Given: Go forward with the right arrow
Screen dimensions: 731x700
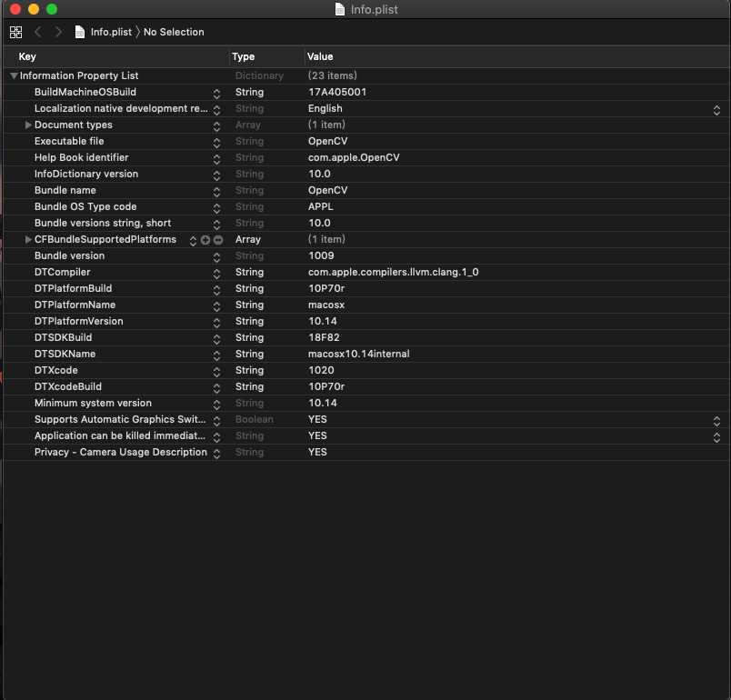Looking at the screenshot, I should pos(58,32).
